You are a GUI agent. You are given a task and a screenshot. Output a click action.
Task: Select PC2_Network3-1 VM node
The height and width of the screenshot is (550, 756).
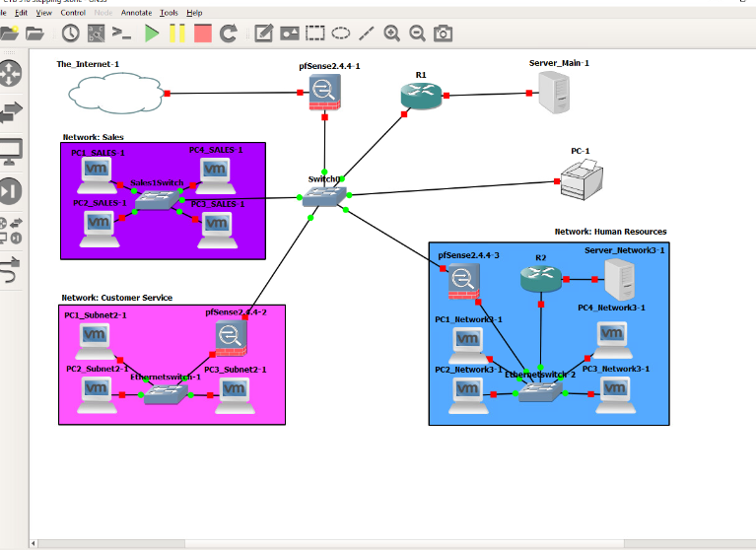pos(468,395)
